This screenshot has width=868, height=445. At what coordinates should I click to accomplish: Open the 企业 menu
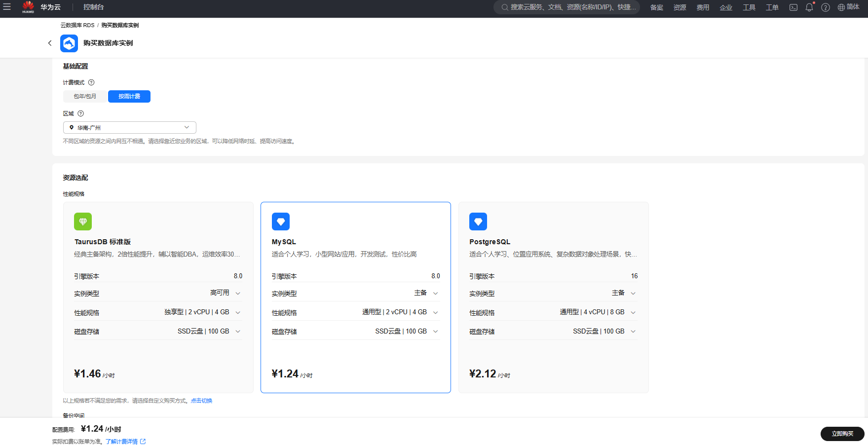pyautogui.click(x=726, y=7)
